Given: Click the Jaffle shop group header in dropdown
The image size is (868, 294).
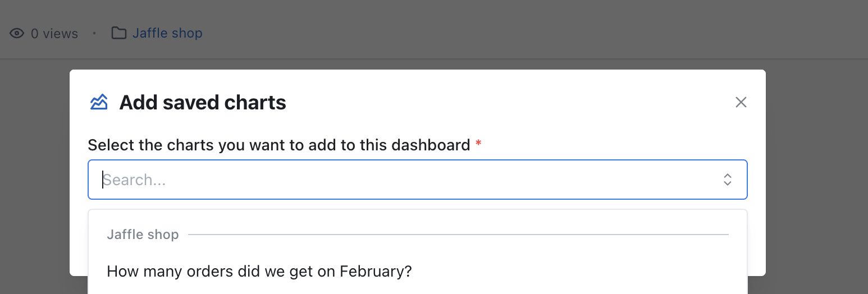Looking at the screenshot, I should click(143, 235).
